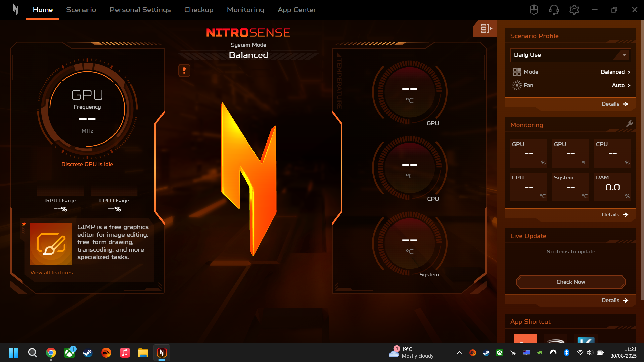Viewport: 644px width, 362px height.
Task: Switch to the Home tab
Action: (x=43, y=10)
